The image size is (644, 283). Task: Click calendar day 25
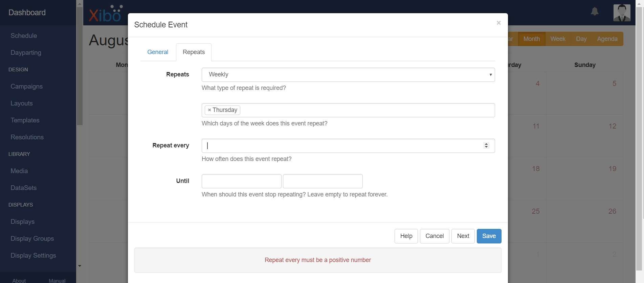point(536,211)
